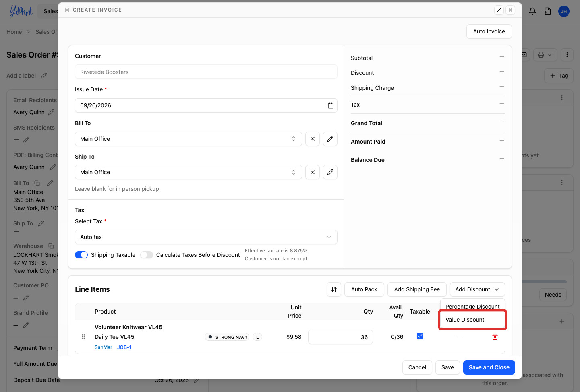Click the quantity field showing 36
This screenshot has height=392, width=580.
tap(340, 337)
